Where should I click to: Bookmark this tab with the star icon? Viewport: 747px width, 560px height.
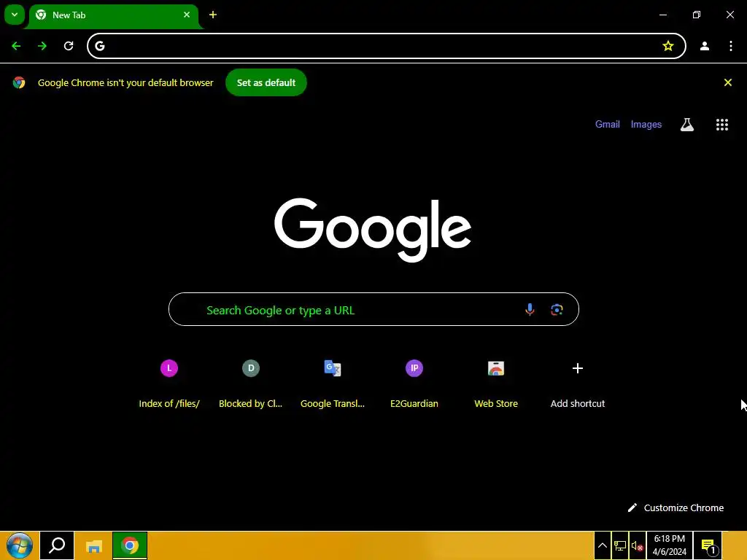click(x=668, y=46)
